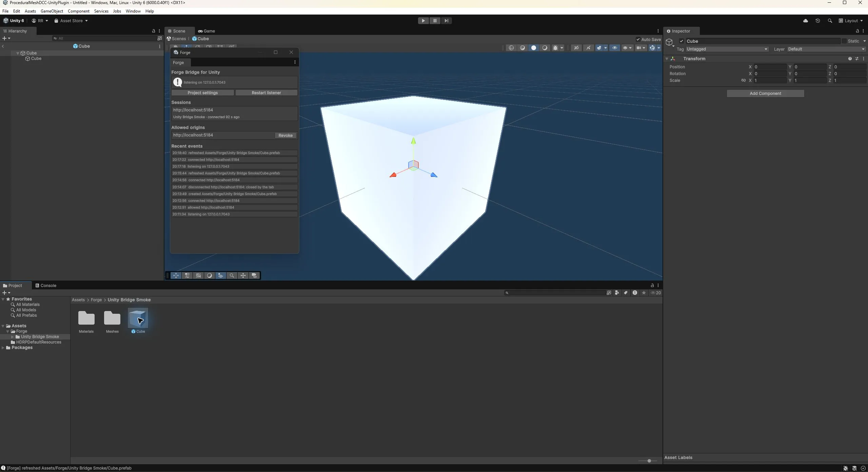Toggle scene audio mute icon
868x472 pixels.
[x=589, y=48]
